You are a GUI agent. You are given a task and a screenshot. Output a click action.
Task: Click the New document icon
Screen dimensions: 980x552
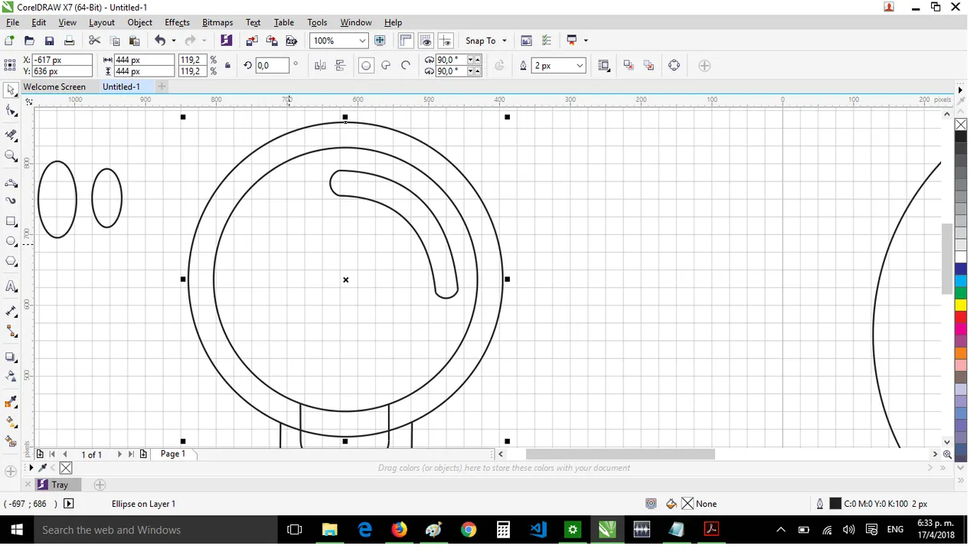click(x=9, y=41)
